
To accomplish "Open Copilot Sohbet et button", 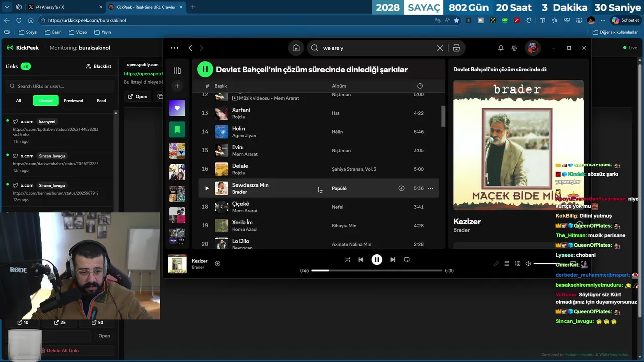I will click(625, 20).
